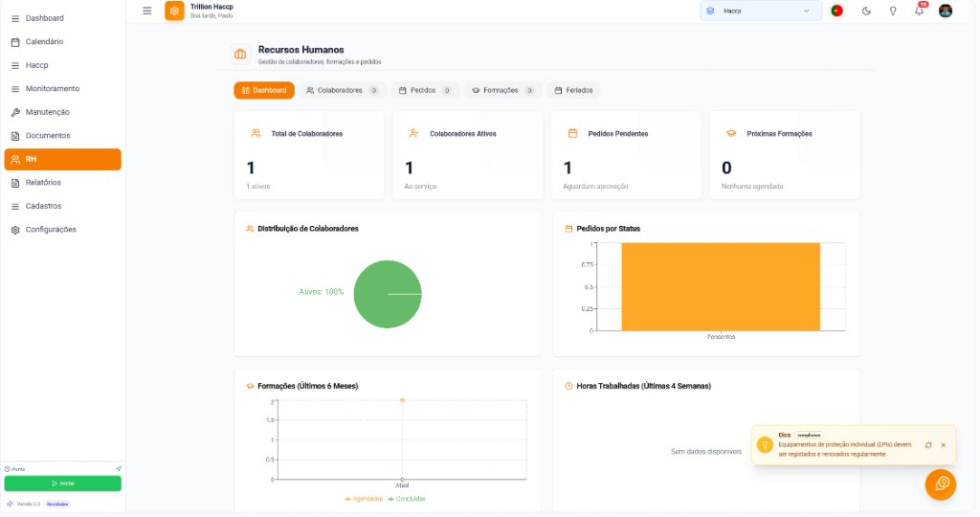Click the briefcase icon beside Recursos Humanos
980x517 pixels.
[240, 54]
